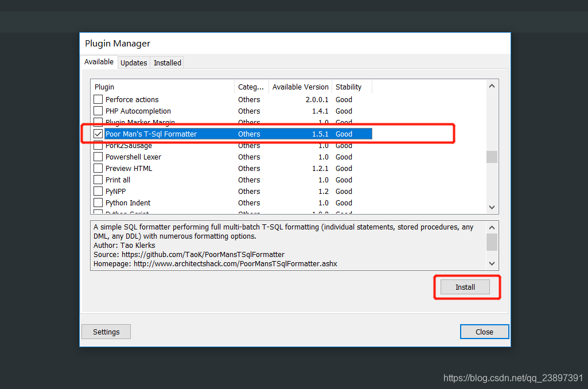
Task: Select the PHP Autocompletion row
Action: (x=232, y=111)
